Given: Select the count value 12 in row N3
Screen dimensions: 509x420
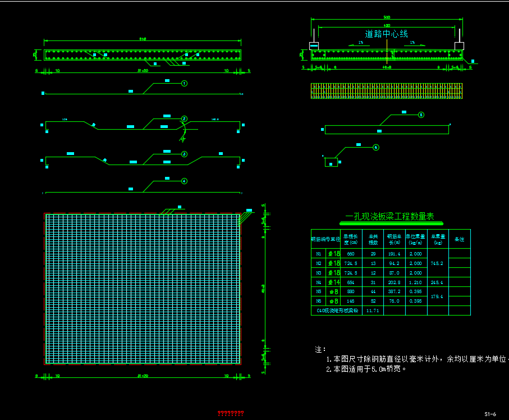Looking at the screenshot, I should 373,273.
